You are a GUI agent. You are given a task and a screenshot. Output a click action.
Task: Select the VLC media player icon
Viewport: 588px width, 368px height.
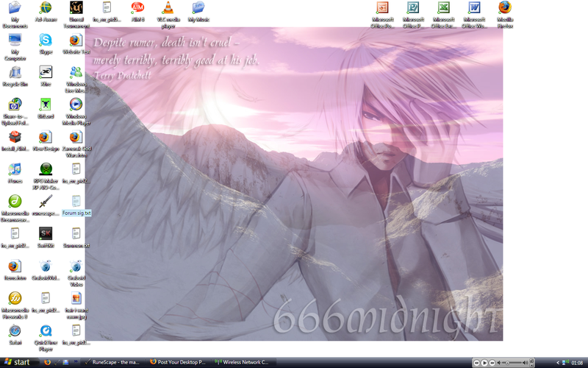pyautogui.click(x=168, y=14)
